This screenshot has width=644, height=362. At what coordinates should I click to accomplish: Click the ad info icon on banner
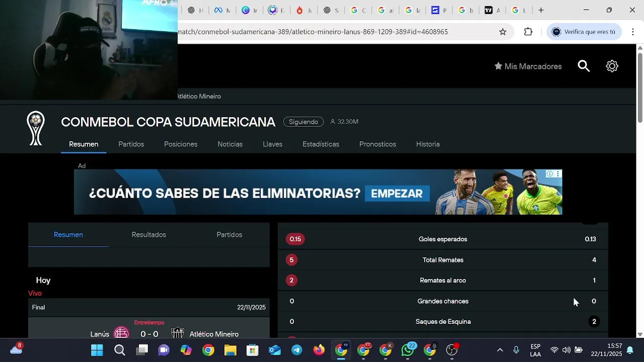click(550, 174)
